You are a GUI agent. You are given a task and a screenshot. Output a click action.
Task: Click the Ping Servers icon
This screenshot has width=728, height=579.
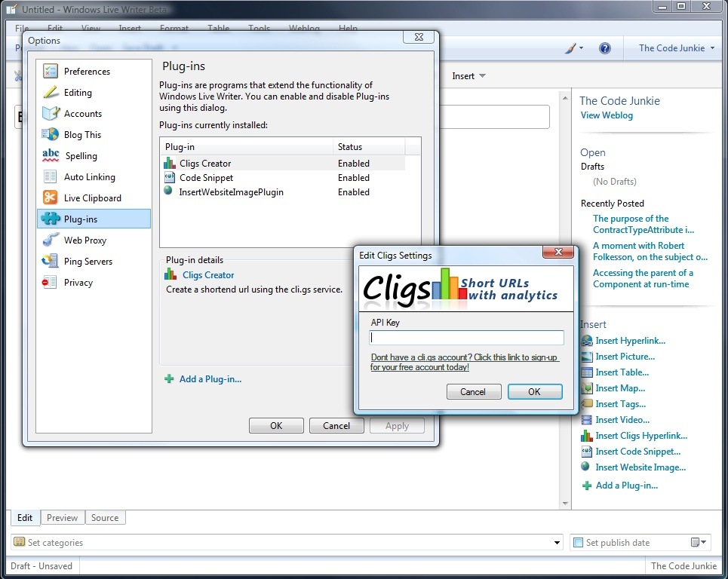[x=50, y=261]
